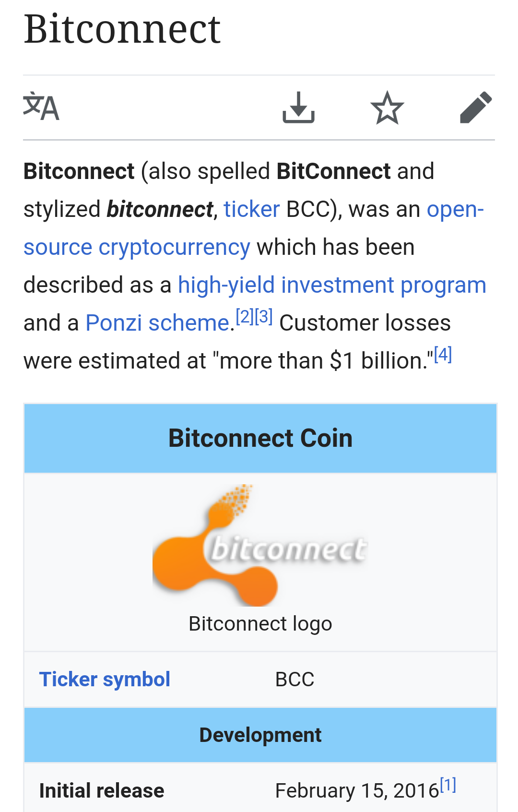Image resolution: width=518 pixels, height=812 pixels.
Task: Click the BCC value in the infobox
Action: point(294,680)
